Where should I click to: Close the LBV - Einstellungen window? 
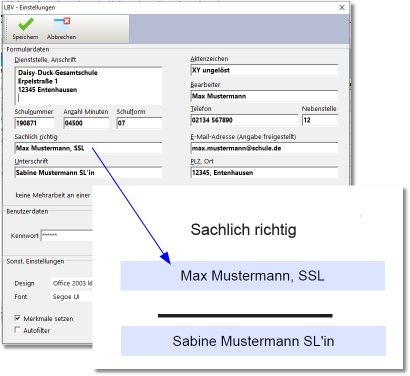coord(342,7)
